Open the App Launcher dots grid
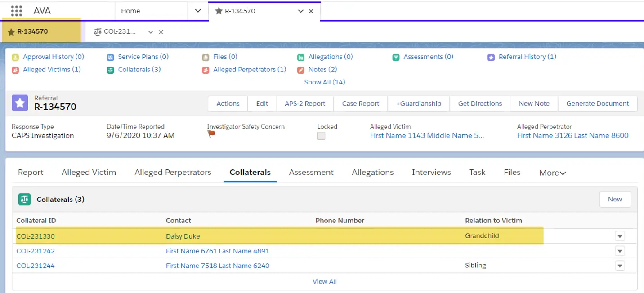 tap(16, 11)
